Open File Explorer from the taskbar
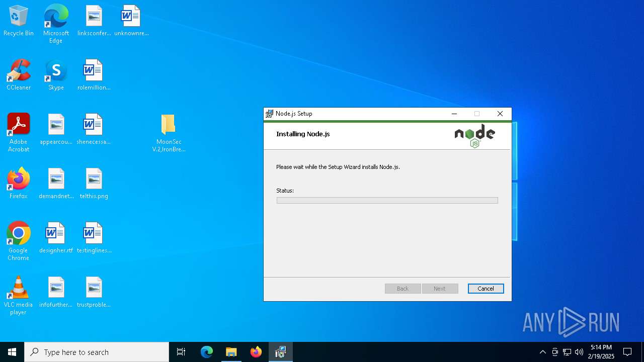The height and width of the screenshot is (362, 644). click(x=231, y=352)
